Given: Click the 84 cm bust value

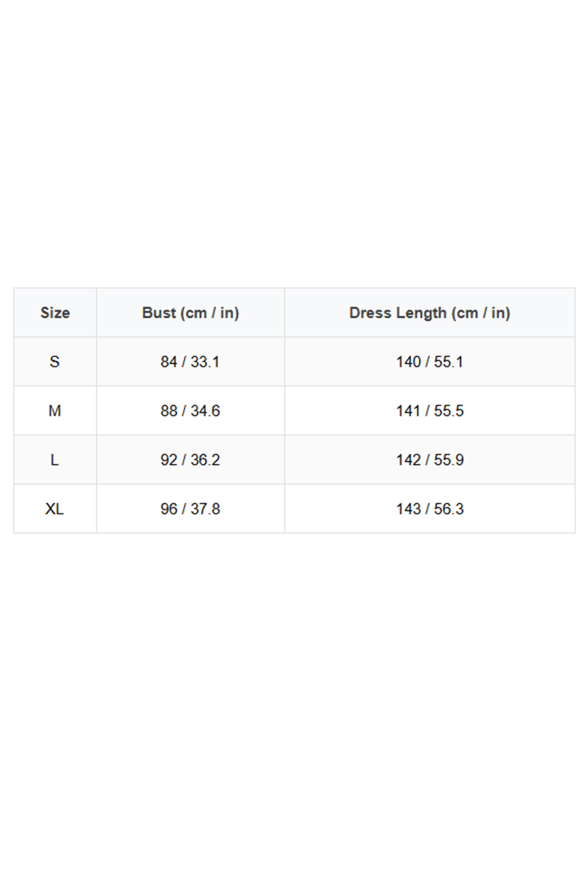Looking at the screenshot, I should pos(169,362).
